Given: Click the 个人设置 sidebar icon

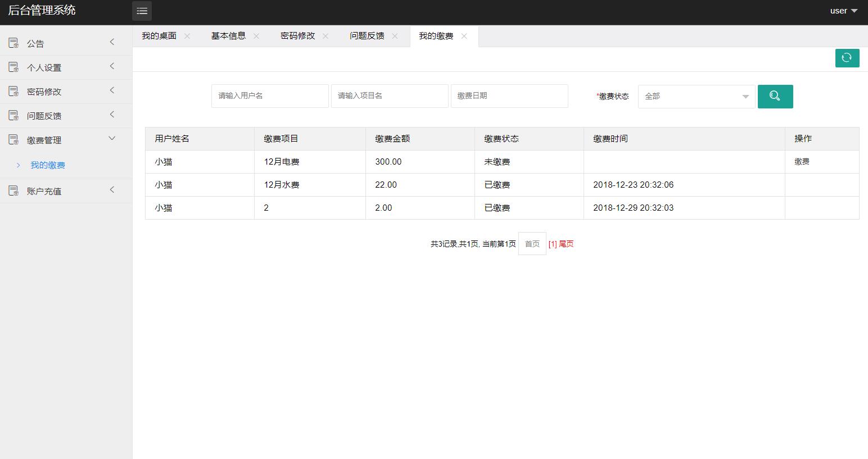Looking at the screenshot, I should point(12,66).
